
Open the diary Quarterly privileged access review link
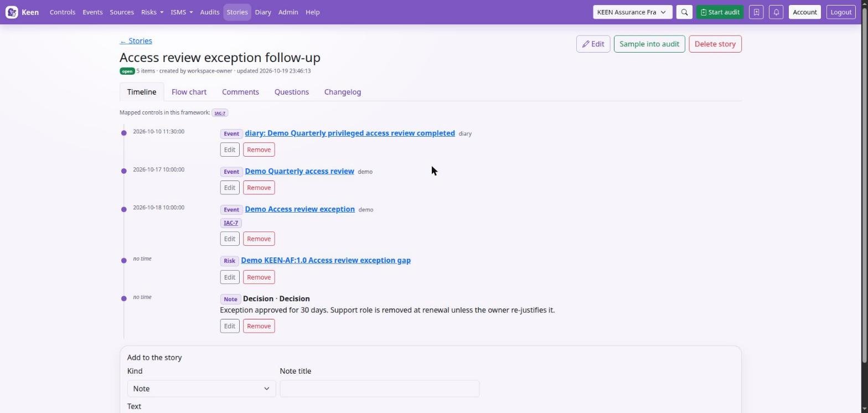(350, 133)
